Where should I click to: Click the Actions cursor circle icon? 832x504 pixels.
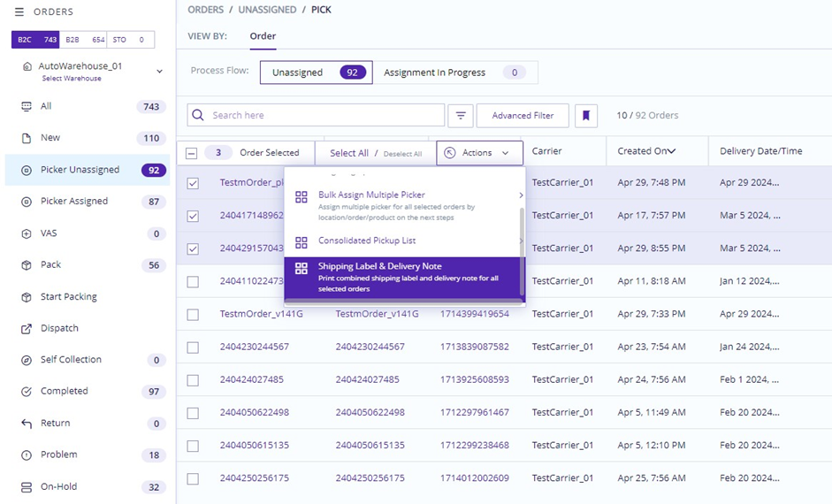pos(449,153)
